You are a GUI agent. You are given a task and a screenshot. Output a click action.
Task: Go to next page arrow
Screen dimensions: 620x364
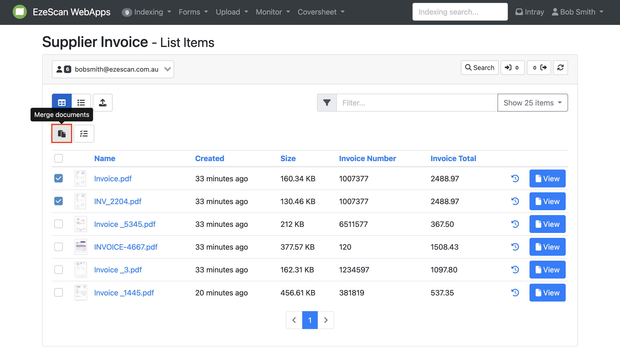(326, 320)
